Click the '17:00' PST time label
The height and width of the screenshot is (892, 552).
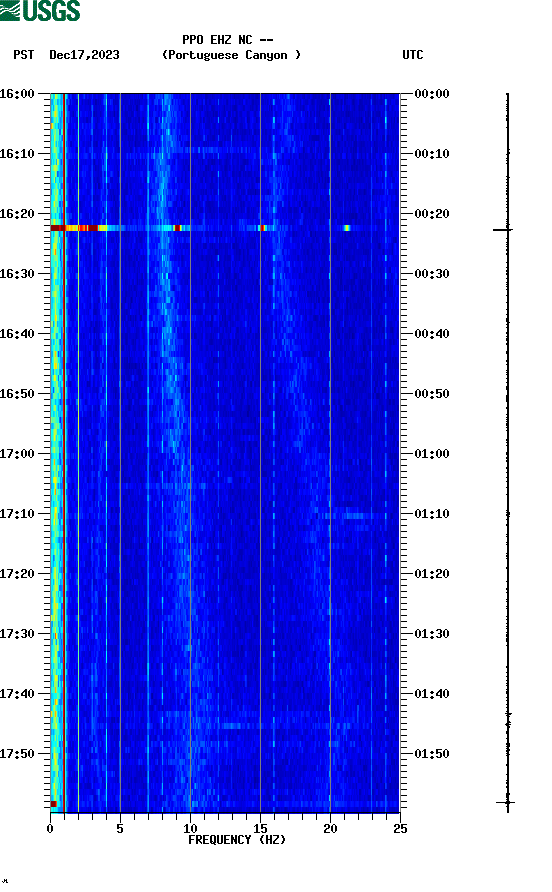[17, 454]
